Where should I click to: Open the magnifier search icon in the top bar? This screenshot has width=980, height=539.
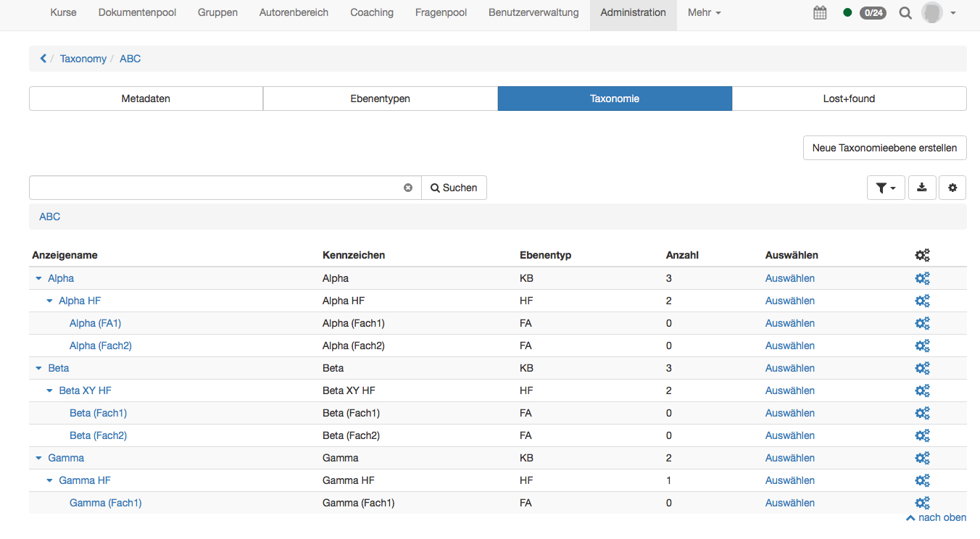coord(905,12)
